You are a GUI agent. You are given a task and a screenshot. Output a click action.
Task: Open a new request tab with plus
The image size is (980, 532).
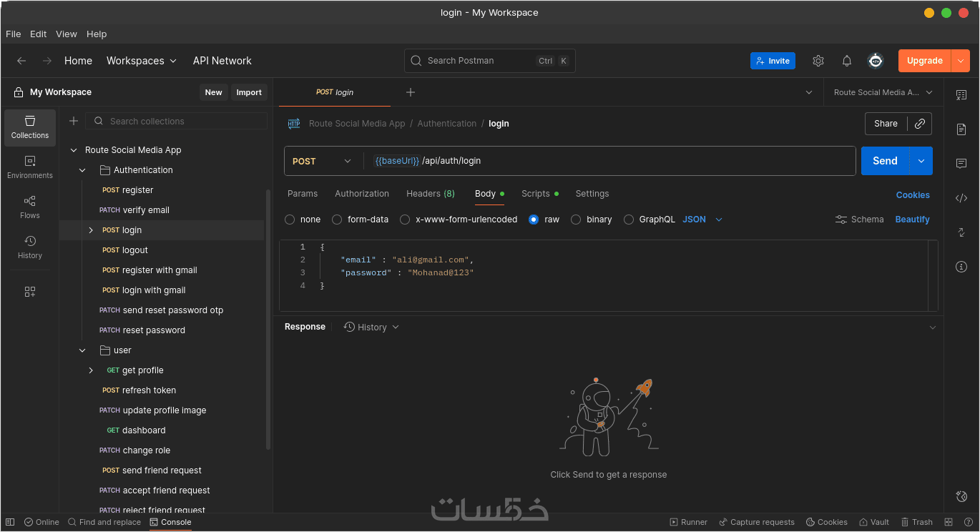[x=411, y=92]
